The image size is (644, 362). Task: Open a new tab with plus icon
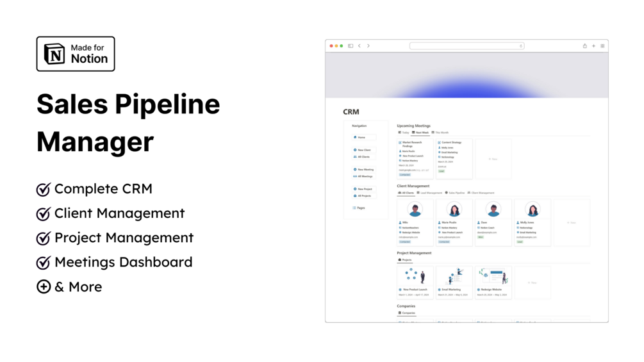point(593,46)
